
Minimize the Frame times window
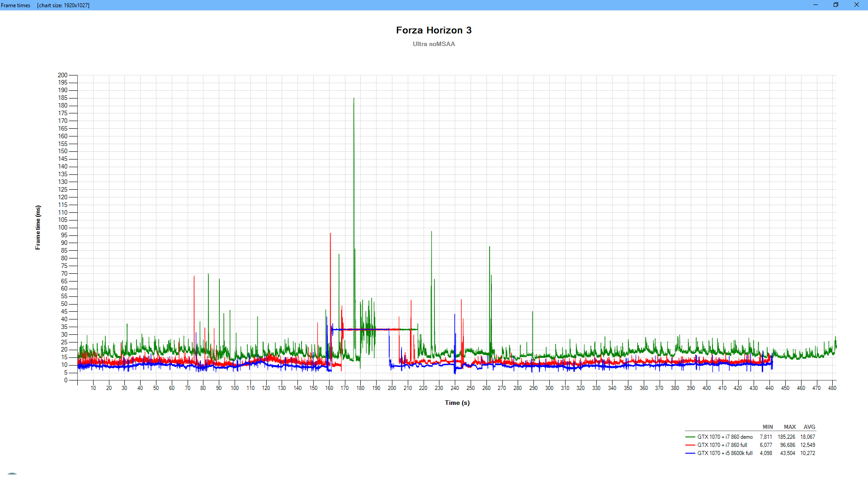click(815, 5)
